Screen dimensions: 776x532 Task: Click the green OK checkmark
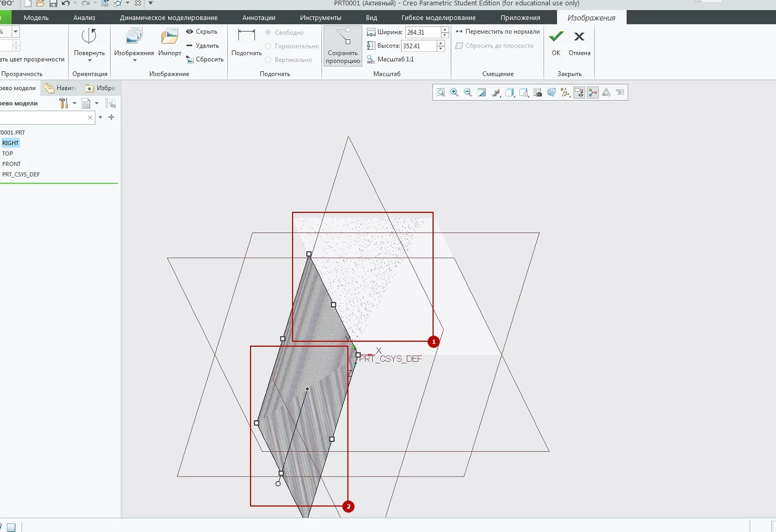point(556,37)
